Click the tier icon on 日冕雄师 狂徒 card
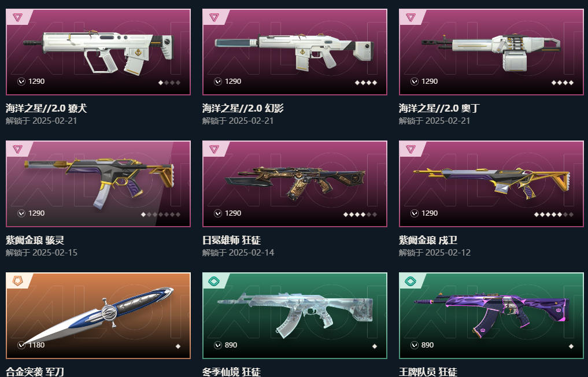Image resolution: width=588 pixels, height=377 pixels. (214, 149)
